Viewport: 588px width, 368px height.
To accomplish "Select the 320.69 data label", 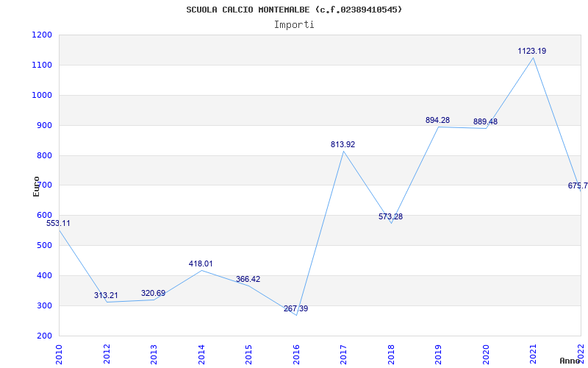I will [x=154, y=293].
